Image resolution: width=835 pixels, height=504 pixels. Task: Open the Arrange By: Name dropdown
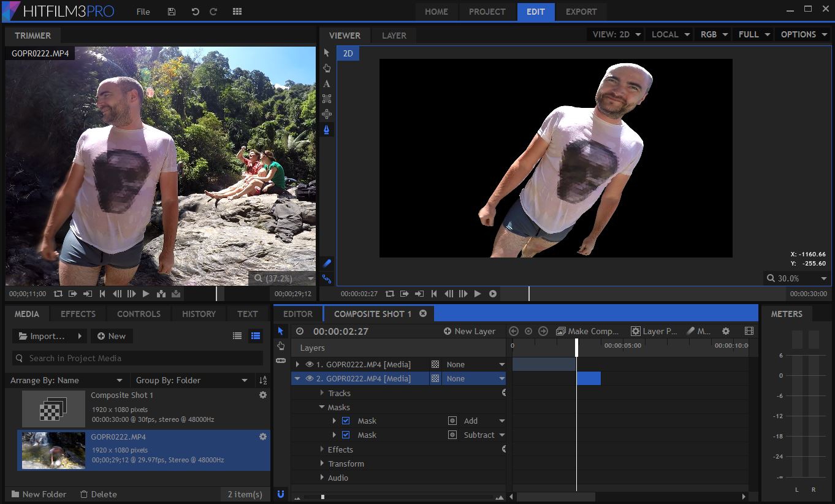67,380
